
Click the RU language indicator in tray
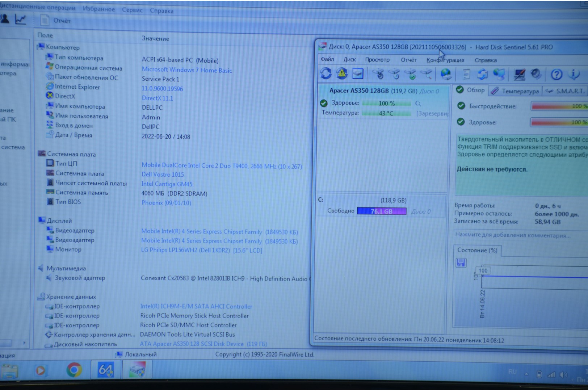pos(512,372)
